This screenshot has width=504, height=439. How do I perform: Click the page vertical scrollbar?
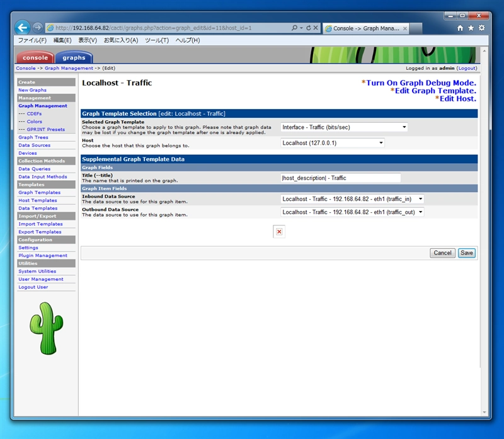point(484,231)
